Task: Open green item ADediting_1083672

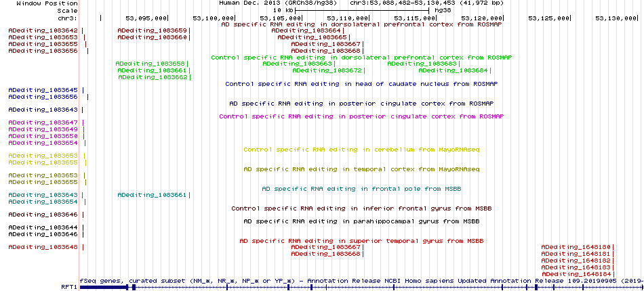Action: (x=327, y=70)
